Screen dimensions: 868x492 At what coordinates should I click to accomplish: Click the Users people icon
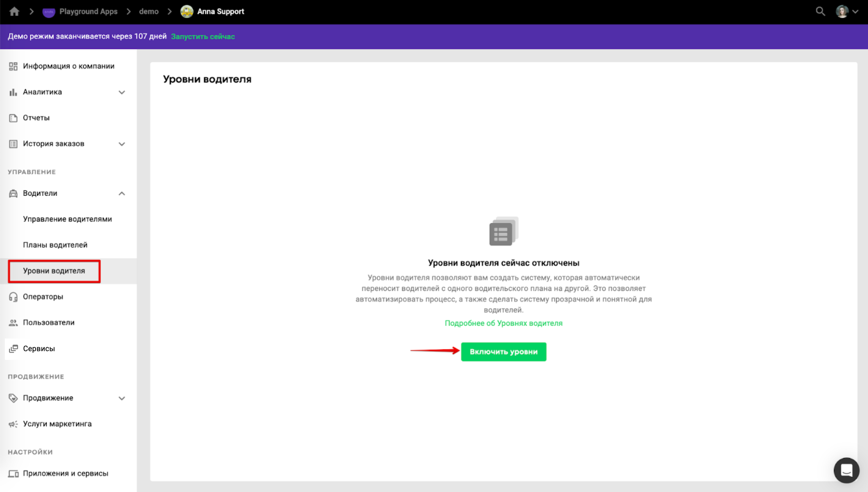click(13, 323)
